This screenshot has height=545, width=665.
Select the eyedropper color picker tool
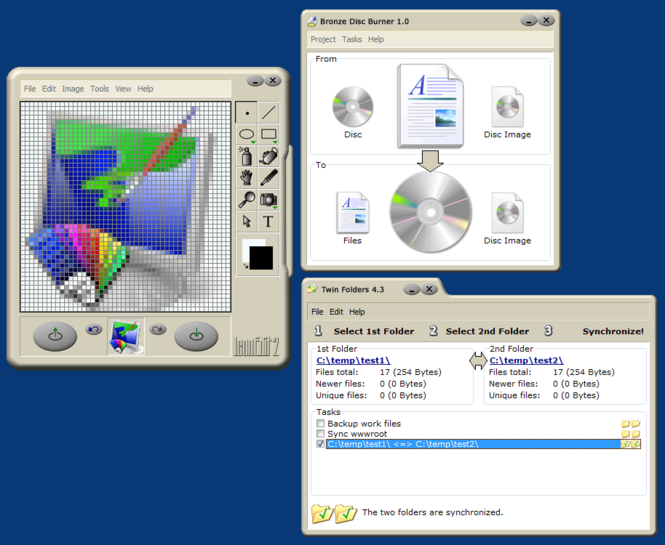coord(268,178)
